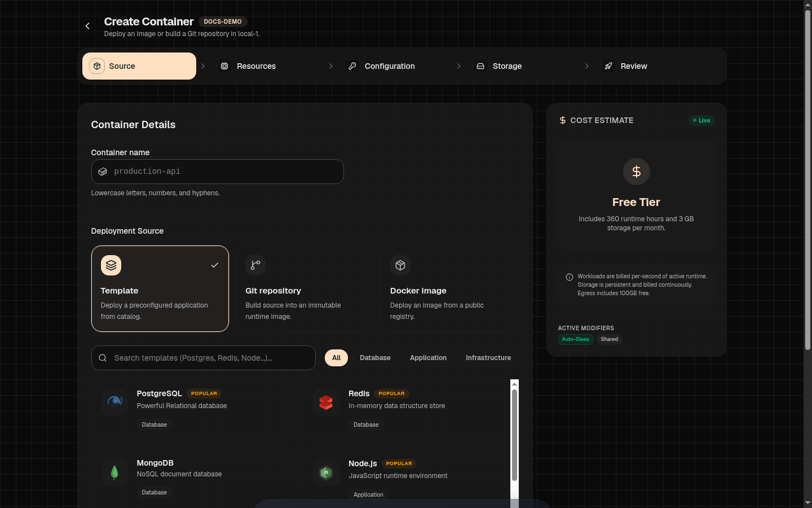Click the Live status badge
Viewport: 812px width, 508px height.
pos(701,120)
